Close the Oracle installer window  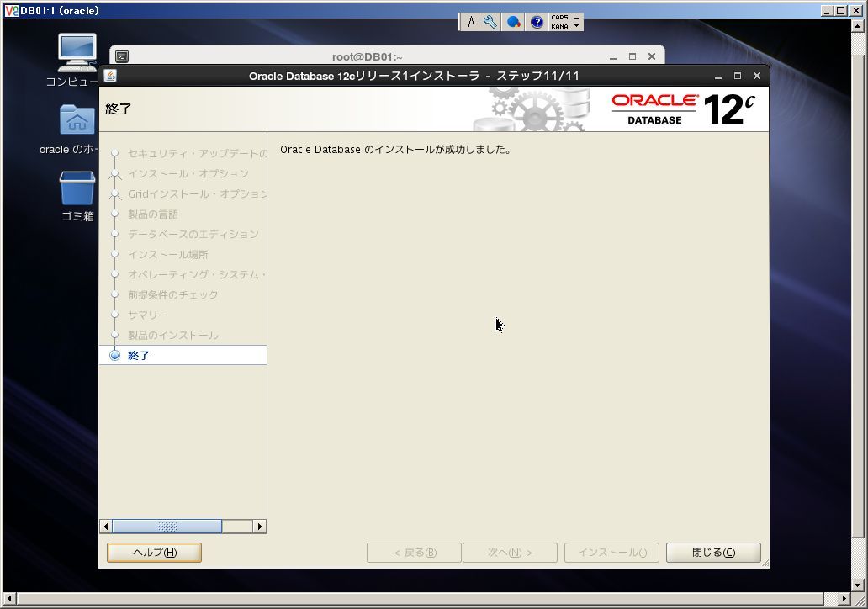pos(757,76)
